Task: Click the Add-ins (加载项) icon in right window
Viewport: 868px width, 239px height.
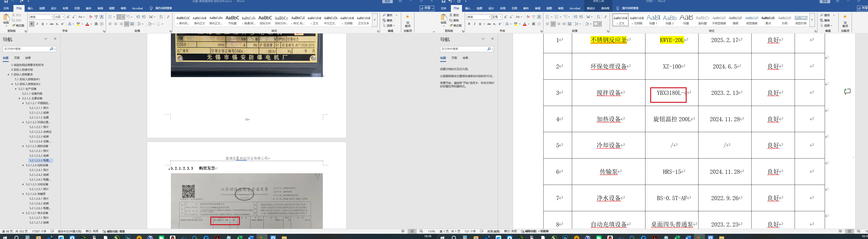Action: 845,21
